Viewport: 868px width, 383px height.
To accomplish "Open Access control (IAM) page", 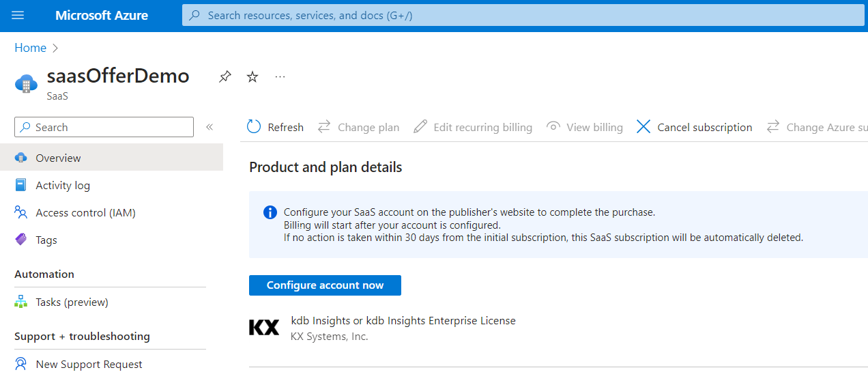I will (85, 212).
